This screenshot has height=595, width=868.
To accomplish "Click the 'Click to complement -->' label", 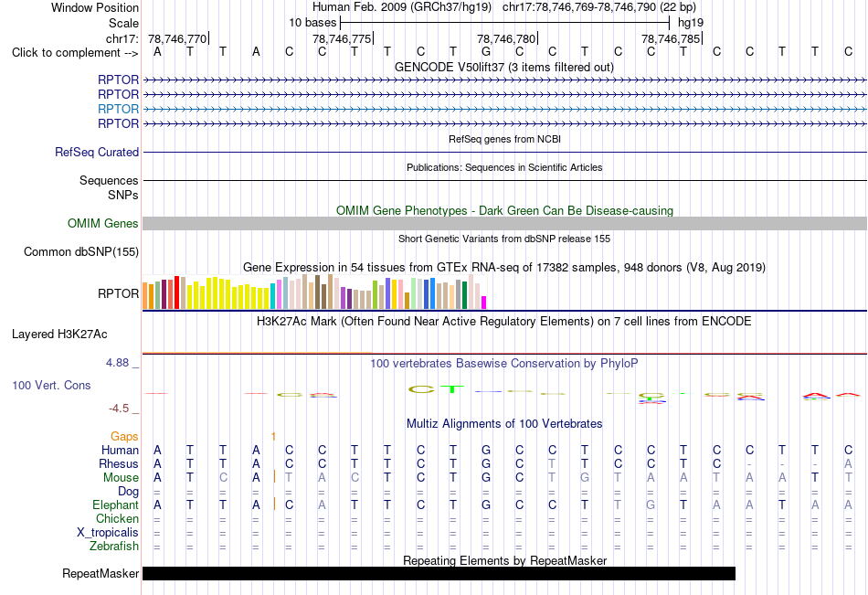I will [x=75, y=53].
